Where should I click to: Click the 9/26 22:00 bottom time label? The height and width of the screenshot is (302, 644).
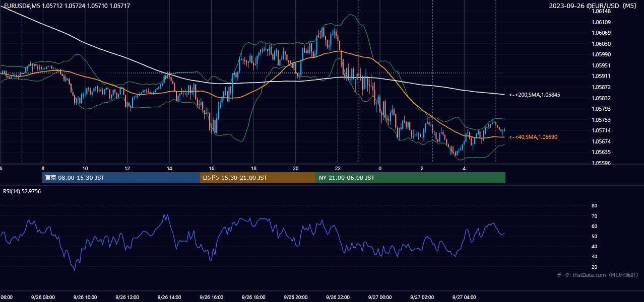point(338,297)
